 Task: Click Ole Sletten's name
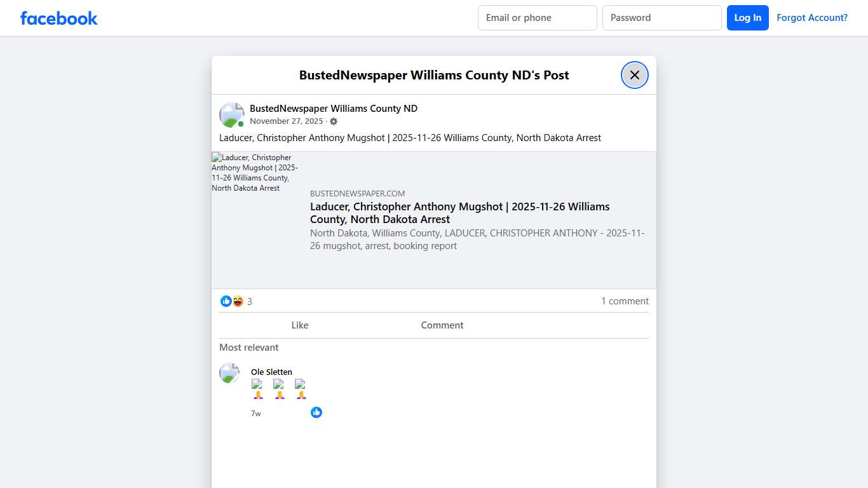271,372
